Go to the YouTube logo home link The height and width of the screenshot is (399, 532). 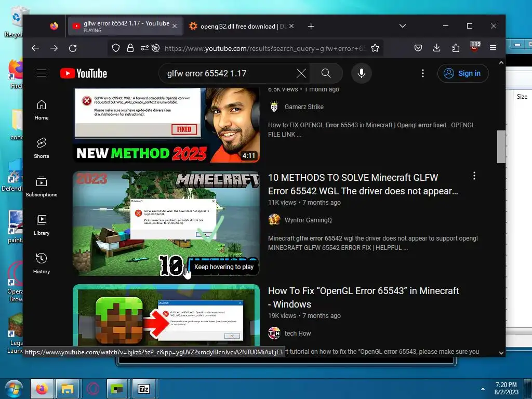pos(84,73)
